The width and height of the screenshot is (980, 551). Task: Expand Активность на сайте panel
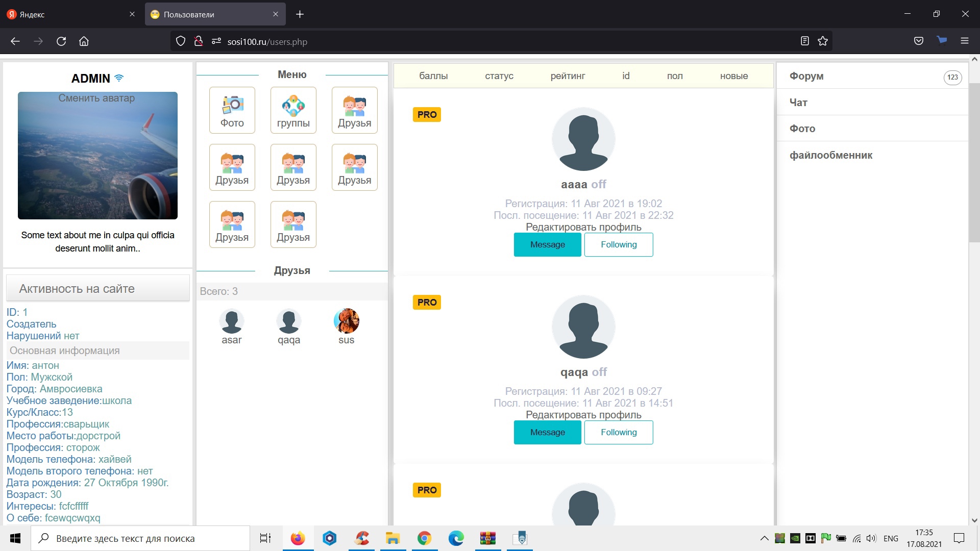[x=97, y=289]
